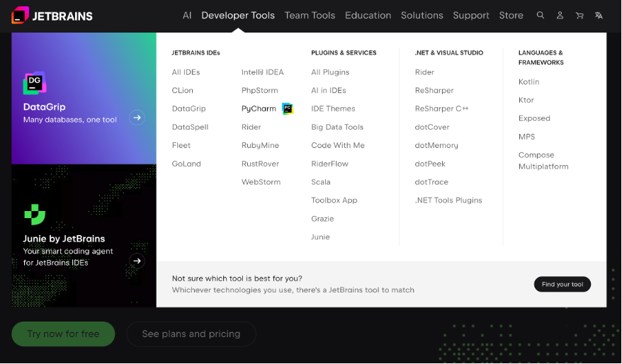The height and width of the screenshot is (364, 622).
Task: Open the language selector icon
Action: tap(599, 16)
